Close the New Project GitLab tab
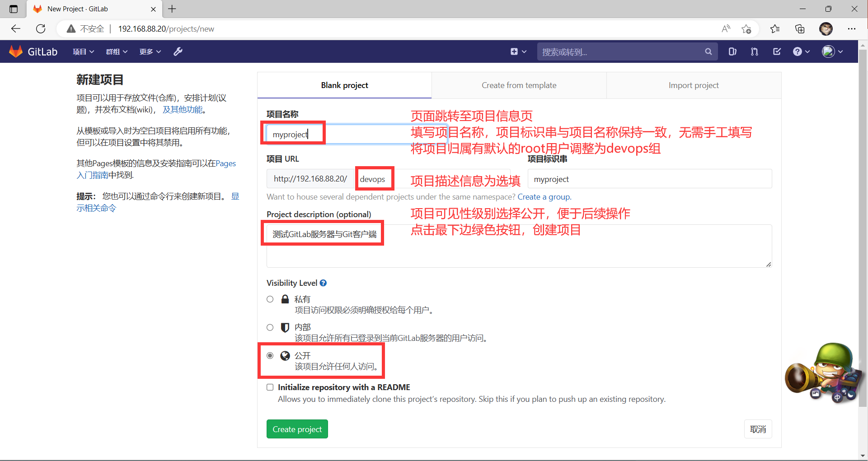 tap(153, 9)
